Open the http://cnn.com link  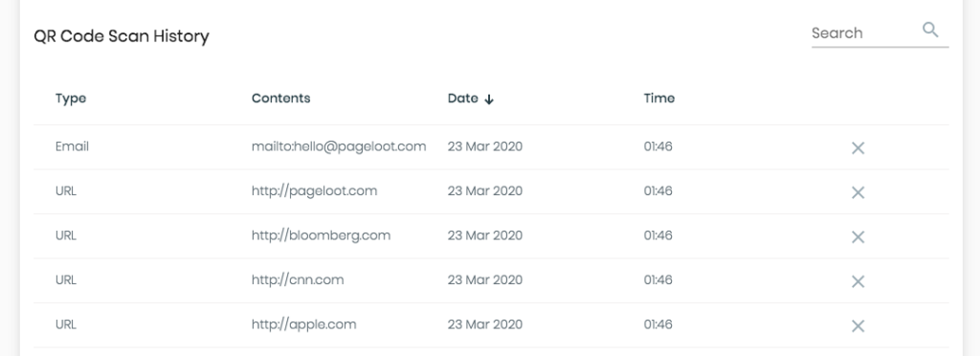click(298, 279)
